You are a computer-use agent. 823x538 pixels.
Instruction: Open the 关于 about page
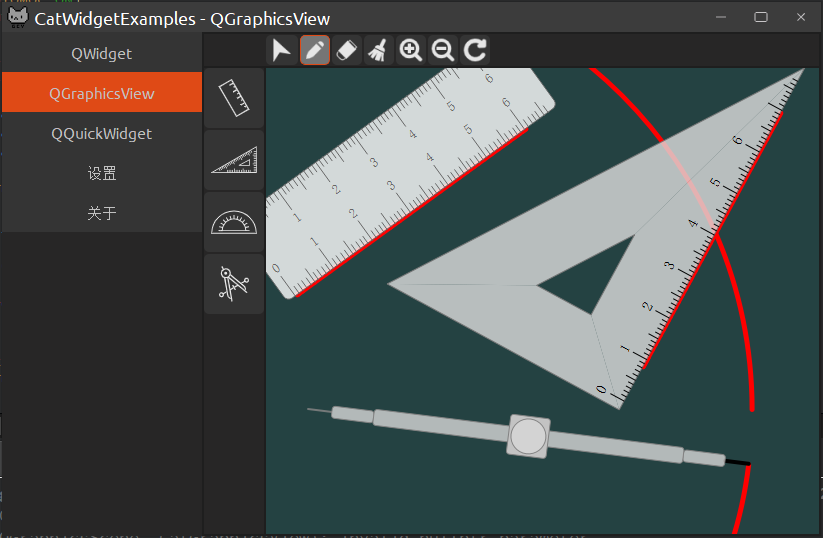point(102,213)
